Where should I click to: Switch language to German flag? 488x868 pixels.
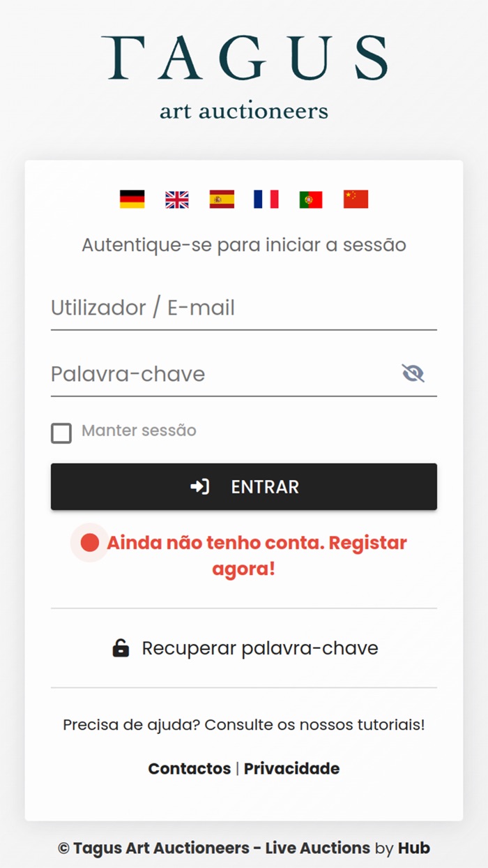click(132, 200)
